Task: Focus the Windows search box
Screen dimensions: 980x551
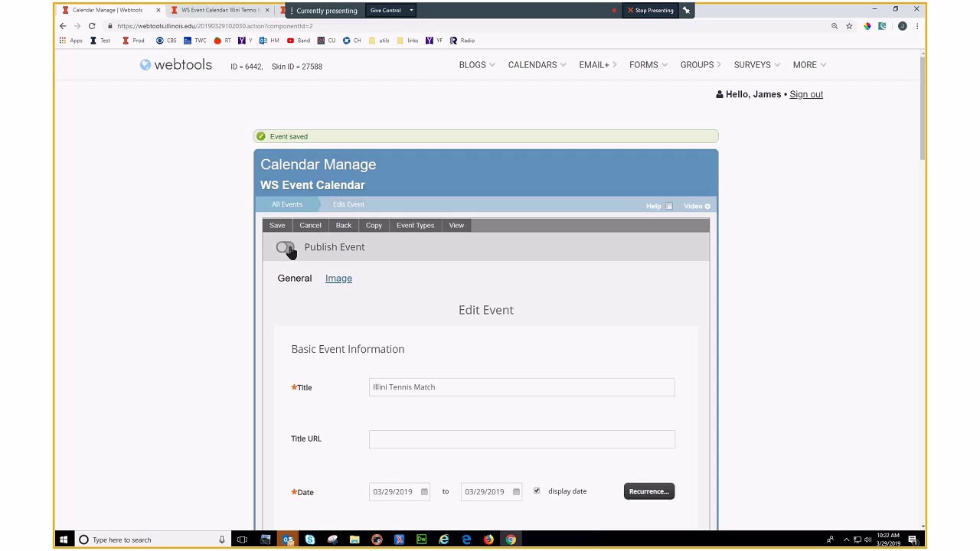Action: [153, 540]
